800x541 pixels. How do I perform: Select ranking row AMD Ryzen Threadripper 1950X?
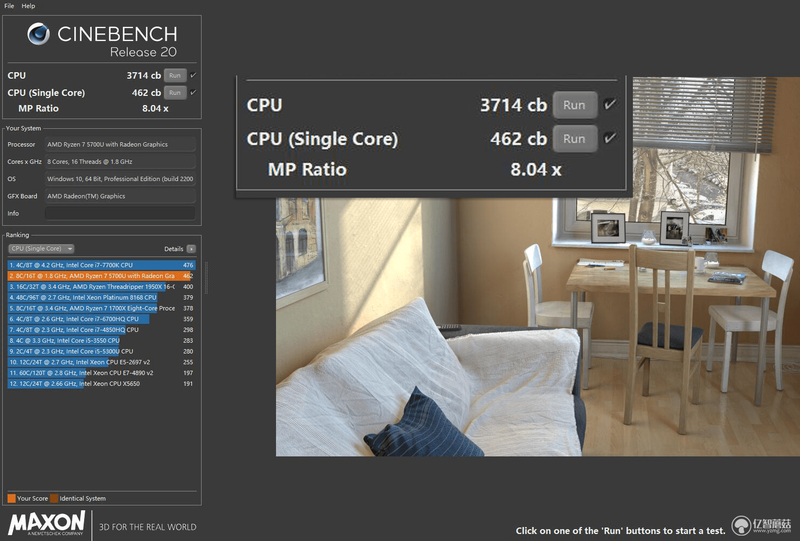[x=101, y=287]
